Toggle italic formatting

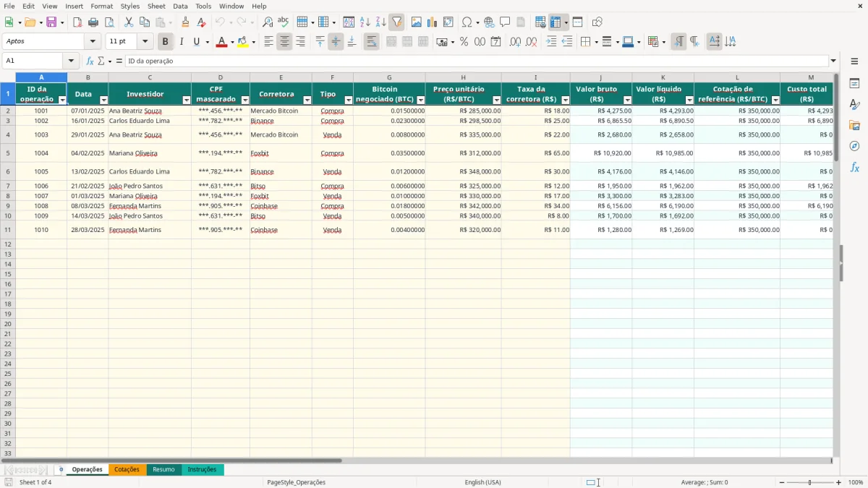tap(181, 42)
